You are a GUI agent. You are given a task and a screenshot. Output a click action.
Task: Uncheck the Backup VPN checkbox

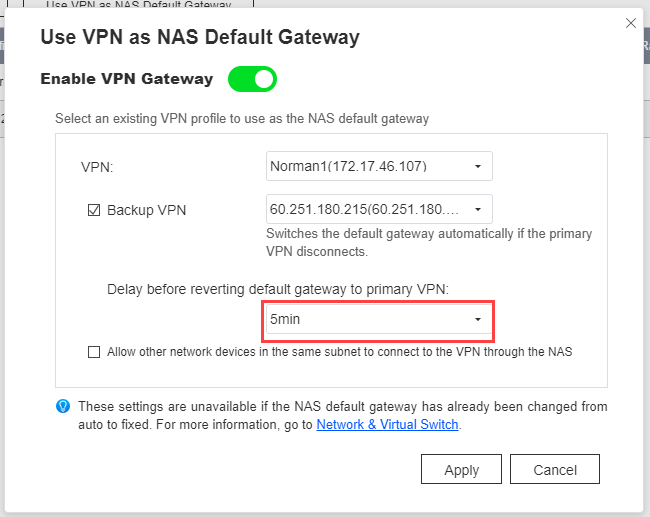tap(94, 210)
